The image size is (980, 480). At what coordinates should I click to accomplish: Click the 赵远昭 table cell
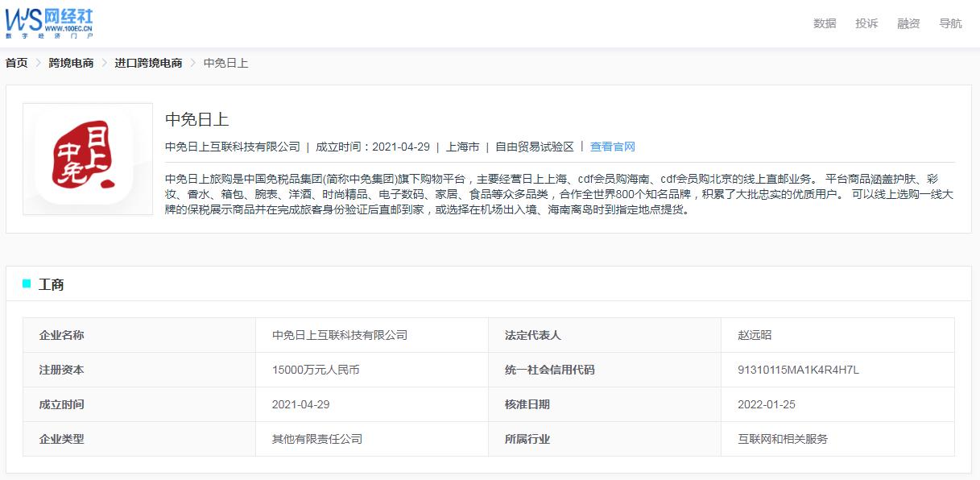837,335
